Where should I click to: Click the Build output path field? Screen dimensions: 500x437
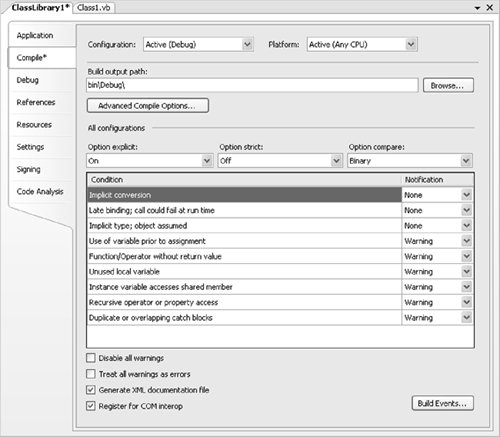pyautogui.click(x=252, y=85)
